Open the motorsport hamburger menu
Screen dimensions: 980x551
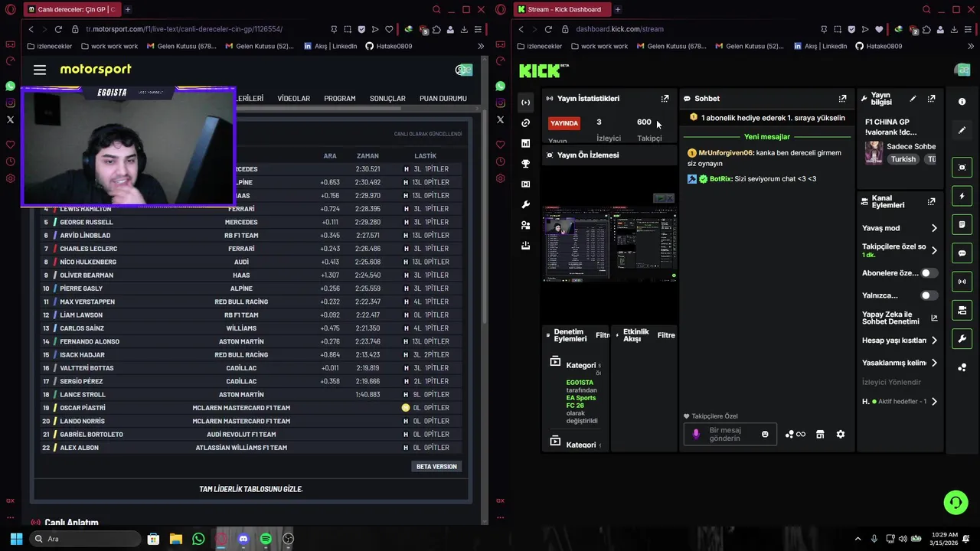40,70
